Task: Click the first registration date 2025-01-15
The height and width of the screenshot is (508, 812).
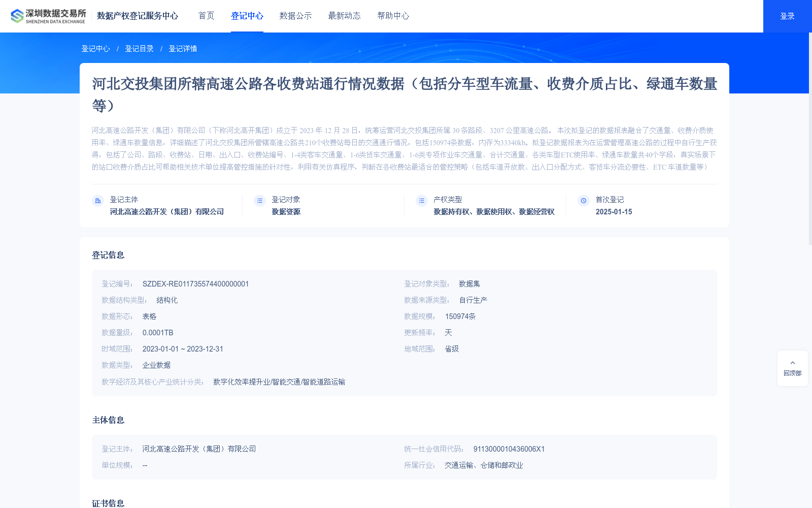Action: point(614,212)
